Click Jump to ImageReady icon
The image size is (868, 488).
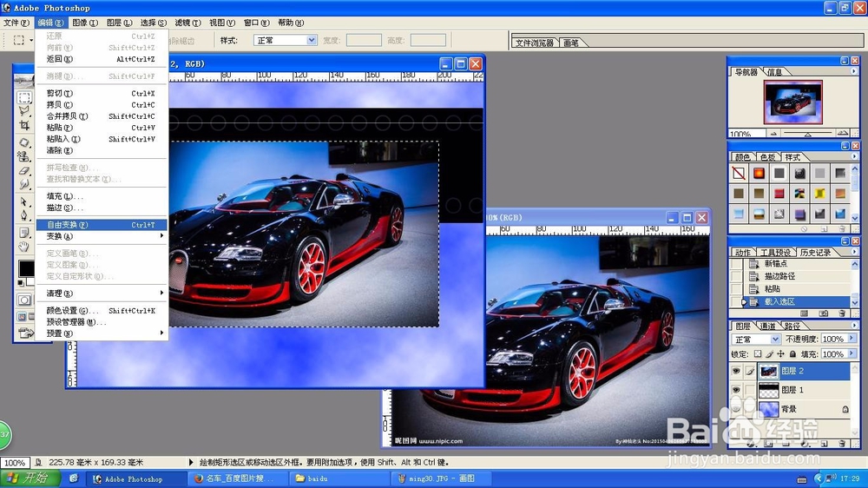pyautogui.click(x=25, y=333)
